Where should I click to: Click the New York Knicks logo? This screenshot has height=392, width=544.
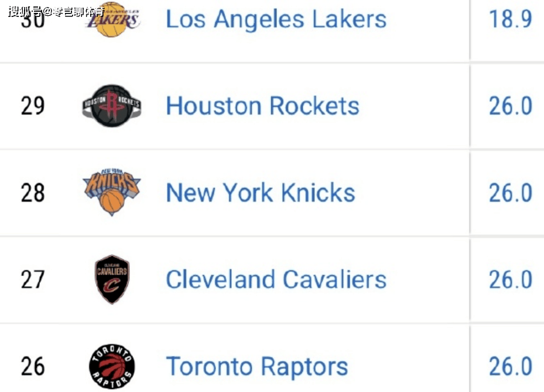coord(111,191)
